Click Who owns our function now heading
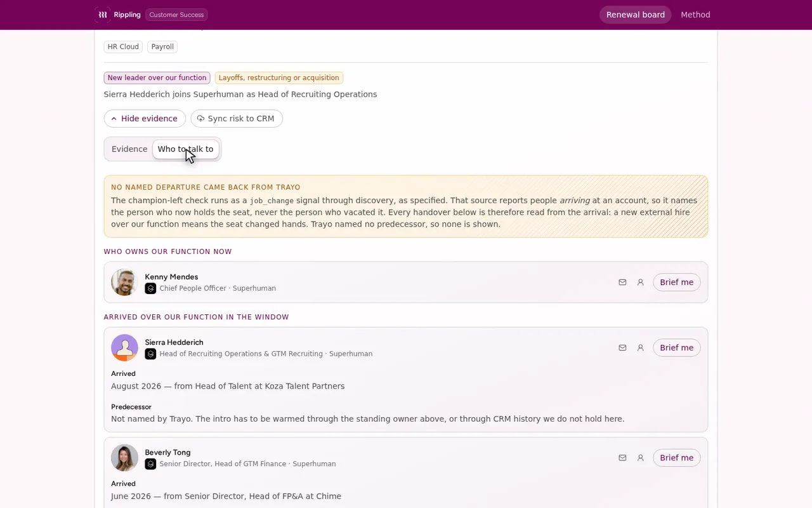The height and width of the screenshot is (508, 812). [167, 251]
